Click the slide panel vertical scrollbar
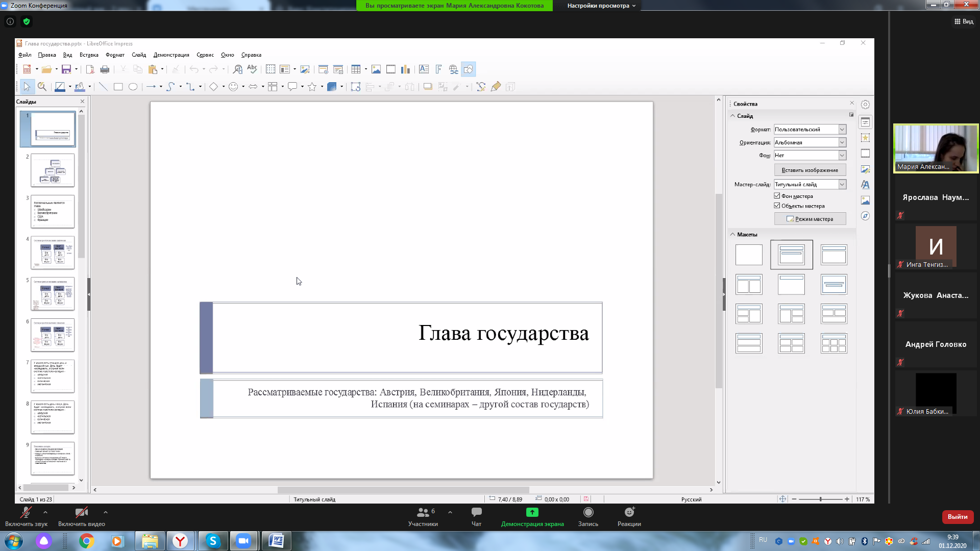Image resolution: width=980 pixels, height=551 pixels. [x=81, y=186]
